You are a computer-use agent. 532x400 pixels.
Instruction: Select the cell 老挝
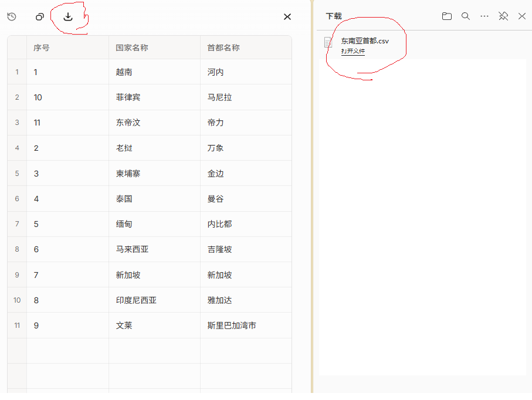[x=154, y=148]
